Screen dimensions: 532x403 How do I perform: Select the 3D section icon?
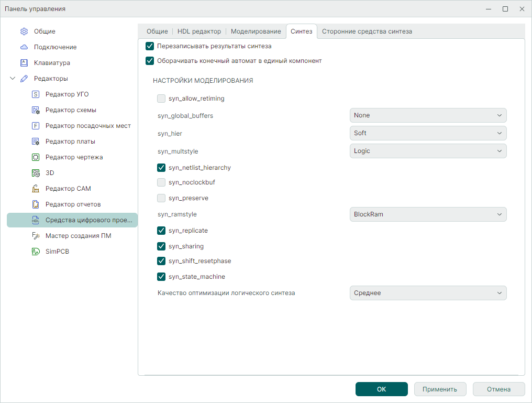[36, 173]
